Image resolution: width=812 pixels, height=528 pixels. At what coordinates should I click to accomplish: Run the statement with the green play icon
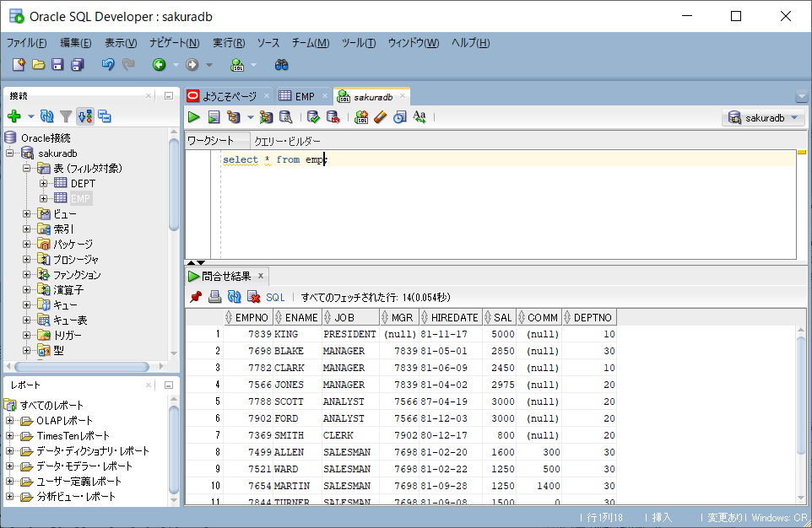(194, 117)
